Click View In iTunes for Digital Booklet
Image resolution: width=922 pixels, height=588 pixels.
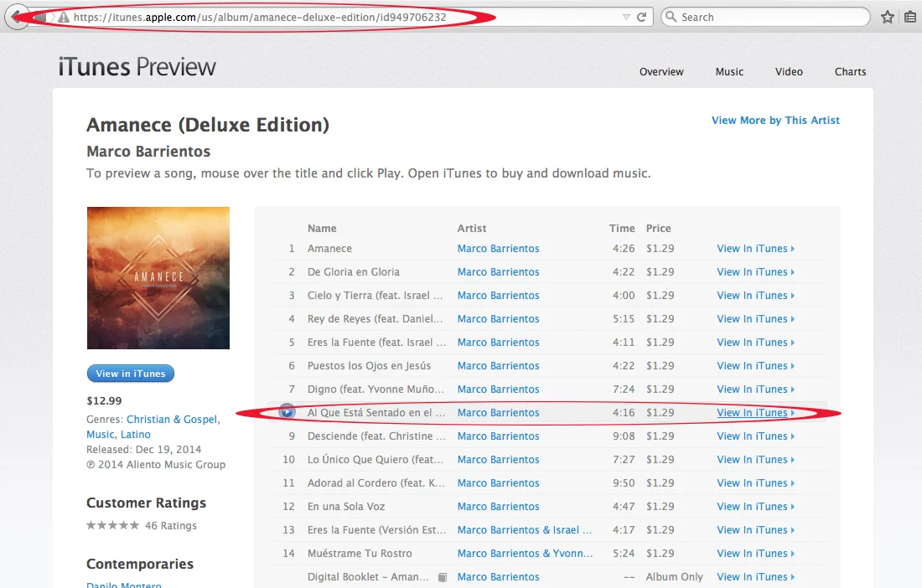[755, 577]
